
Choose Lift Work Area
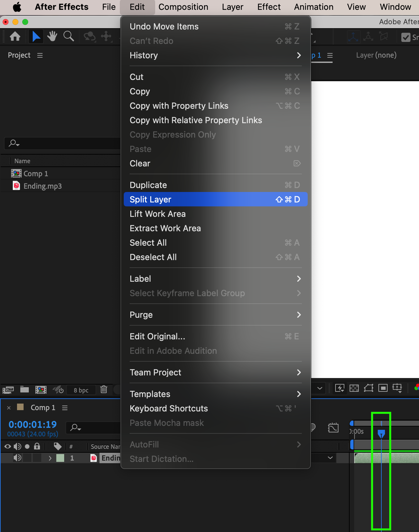pos(215,214)
